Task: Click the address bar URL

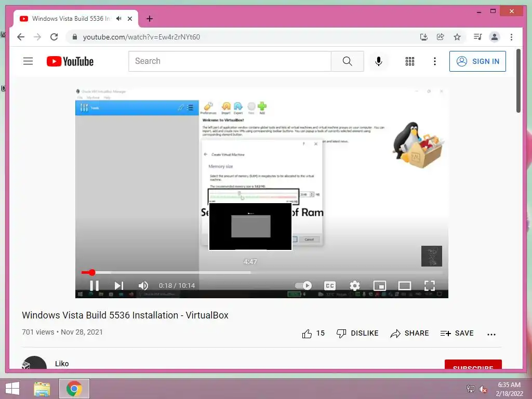Action: [x=141, y=37]
